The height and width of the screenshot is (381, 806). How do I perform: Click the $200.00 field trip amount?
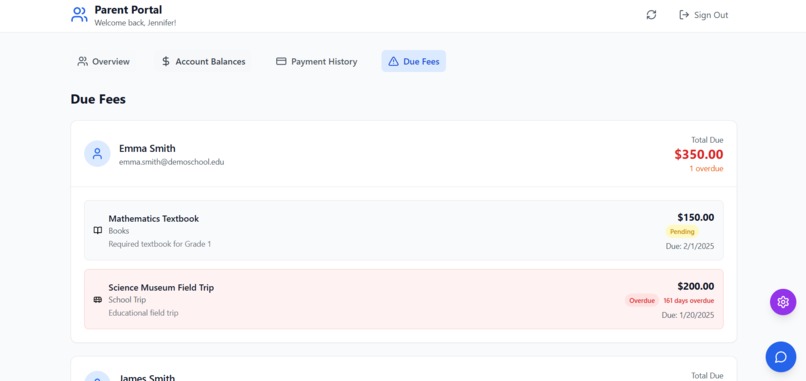tap(695, 286)
